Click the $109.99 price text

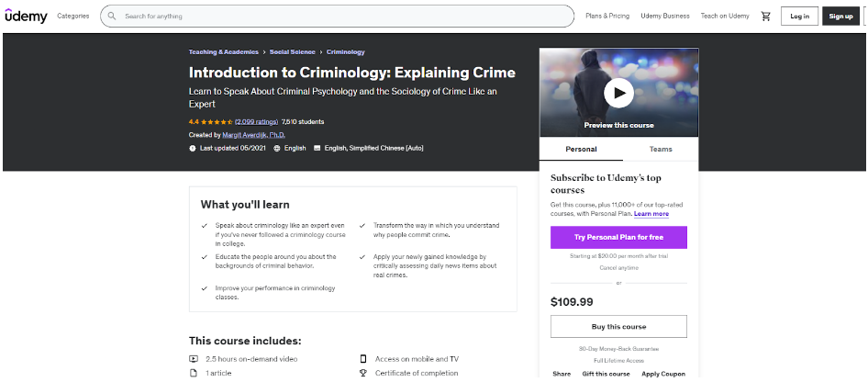[572, 302]
